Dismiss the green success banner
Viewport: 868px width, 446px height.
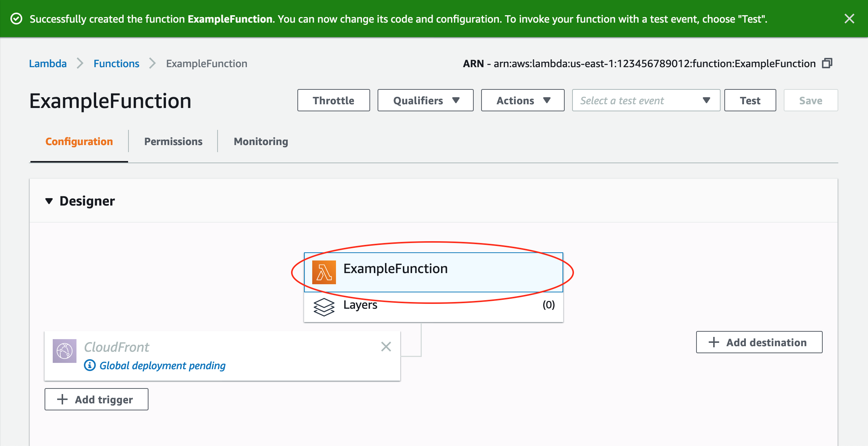pyautogui.click(x=849, y=19)
